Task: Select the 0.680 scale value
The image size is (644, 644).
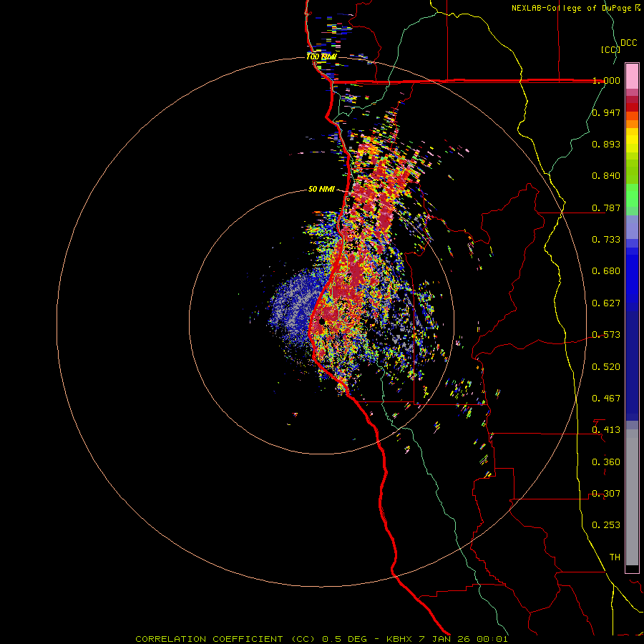Action: [606, 271]
